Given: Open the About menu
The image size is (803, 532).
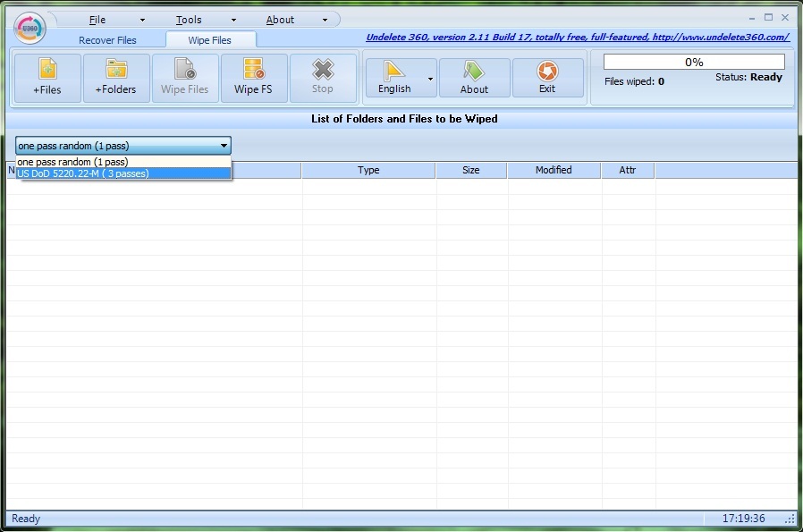Looking at the screenshot, I should point(280,20).
